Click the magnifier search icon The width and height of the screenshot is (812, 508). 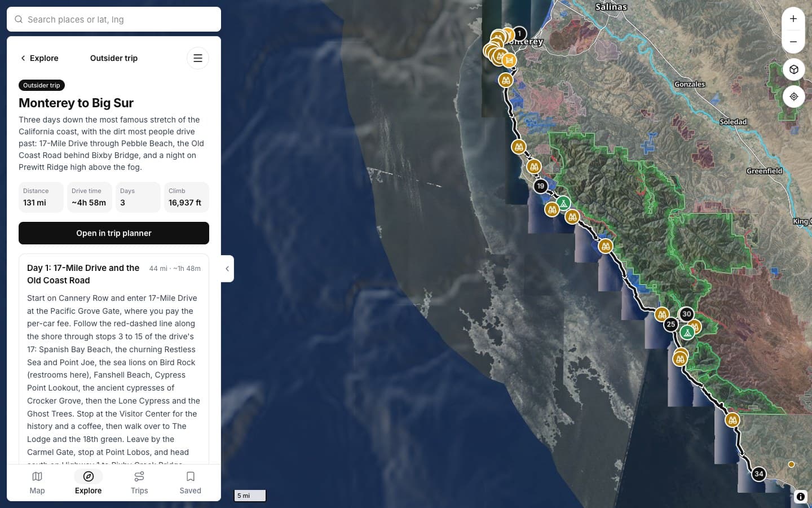[x=19, y=19]
